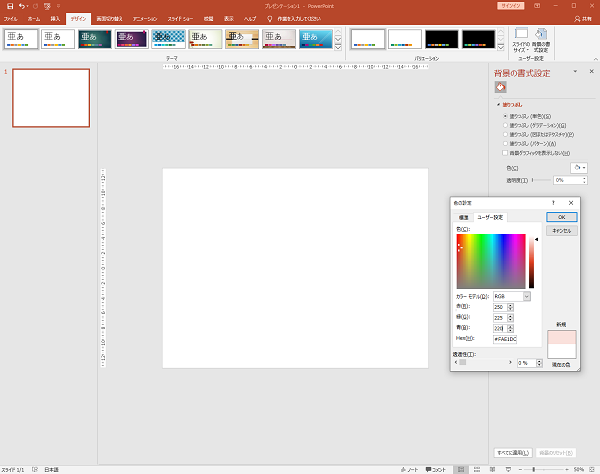This screenshot has height=474, width=600.
Task: Click the zoom out minus icon
Action: [x=520, y=469]
